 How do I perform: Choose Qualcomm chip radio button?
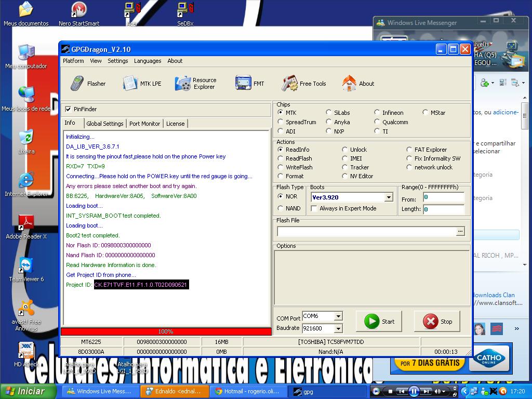pos(377,122)
